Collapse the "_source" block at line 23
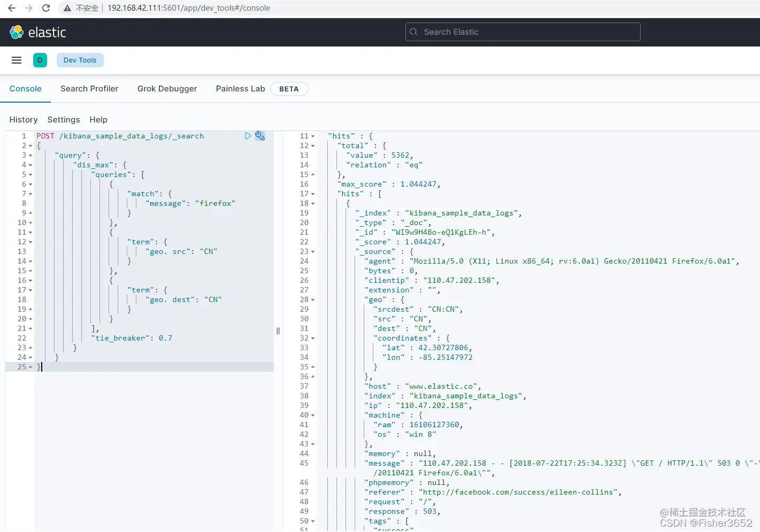The width and height of the screenshot is (760, 532). [313, 252]
